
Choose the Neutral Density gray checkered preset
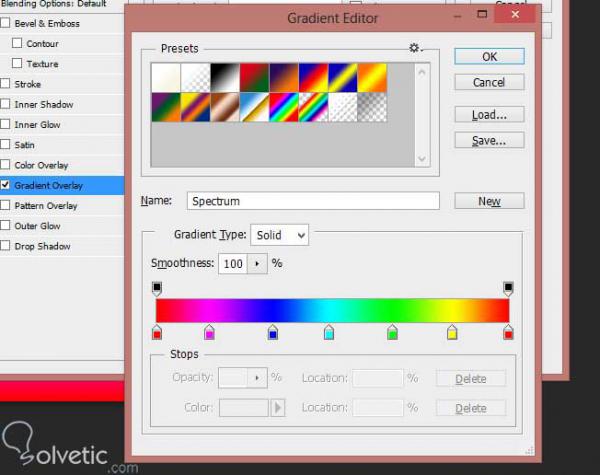tap(372, 107)
